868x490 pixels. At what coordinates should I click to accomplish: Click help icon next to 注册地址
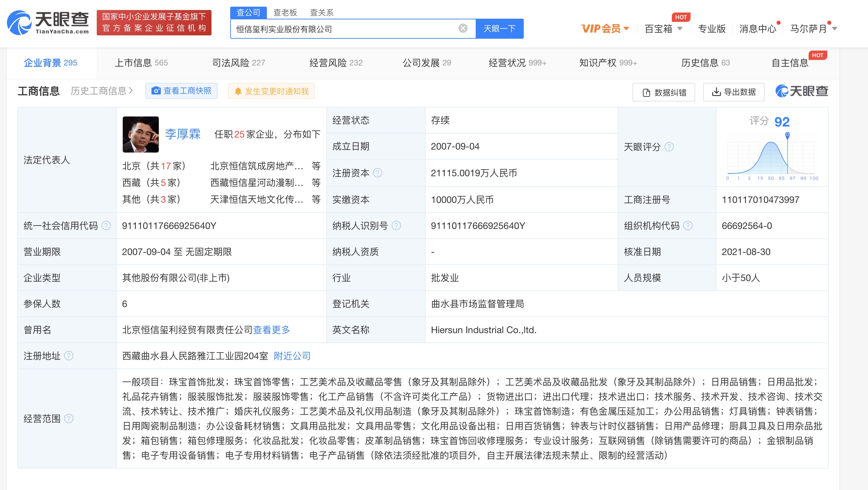(69, 356)
